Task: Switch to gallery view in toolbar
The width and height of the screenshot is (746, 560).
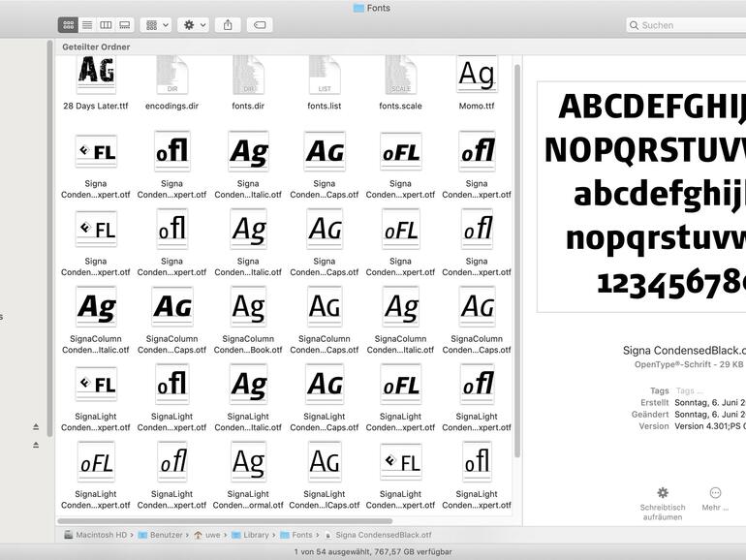Action: pyautogui.click(x=124, y=24)
